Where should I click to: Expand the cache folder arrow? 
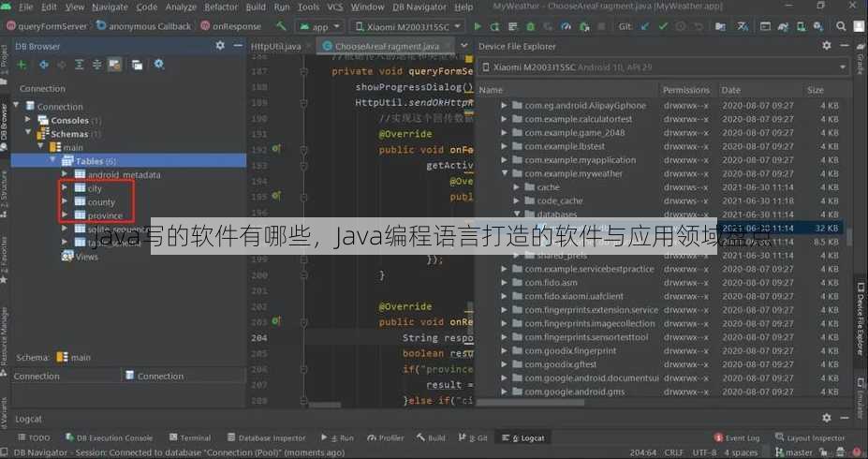click(516, 187)
